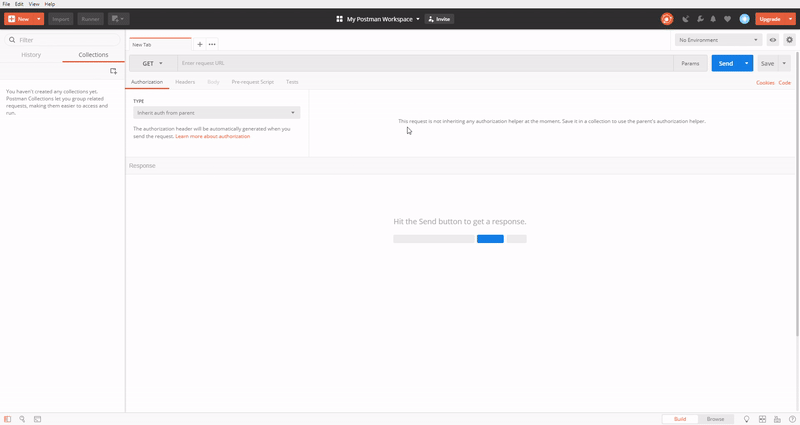Switch to Build mode
Screen dimensions: 800x425
click(x=680, y=419)
